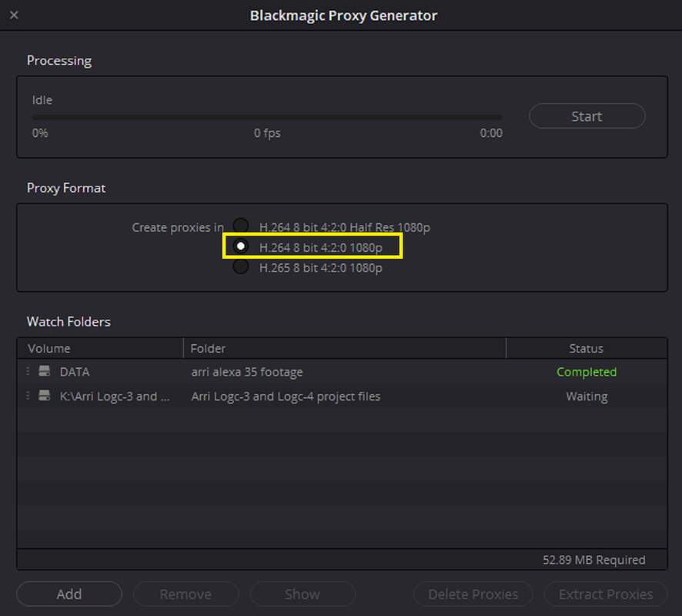Image resolution: width=682 pixels, height=616 pixels.
Task: Click the Waiting status
Action: [587, 397]
